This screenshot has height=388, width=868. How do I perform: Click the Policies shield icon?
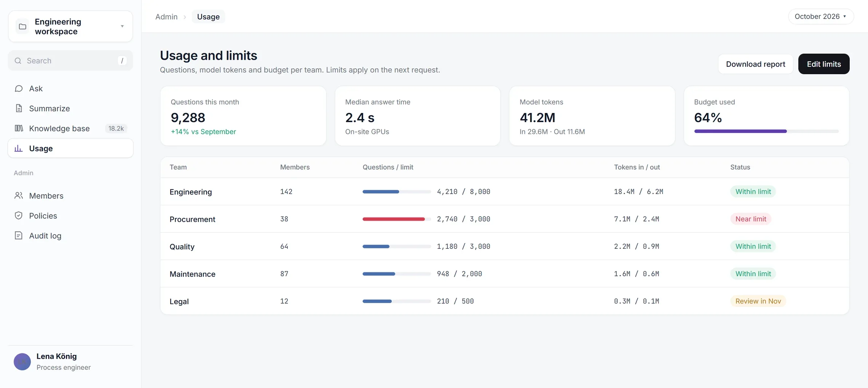(x=19, y=216)
